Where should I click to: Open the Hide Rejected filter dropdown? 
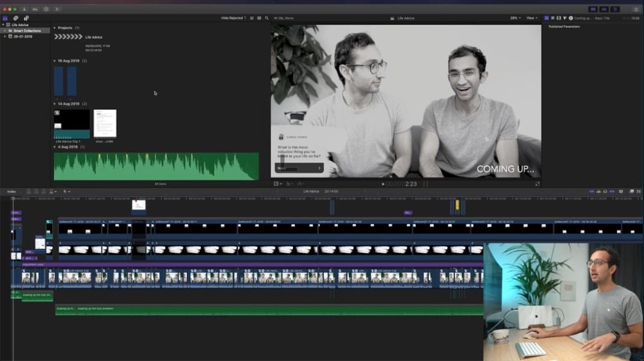[x=233, y=18]
